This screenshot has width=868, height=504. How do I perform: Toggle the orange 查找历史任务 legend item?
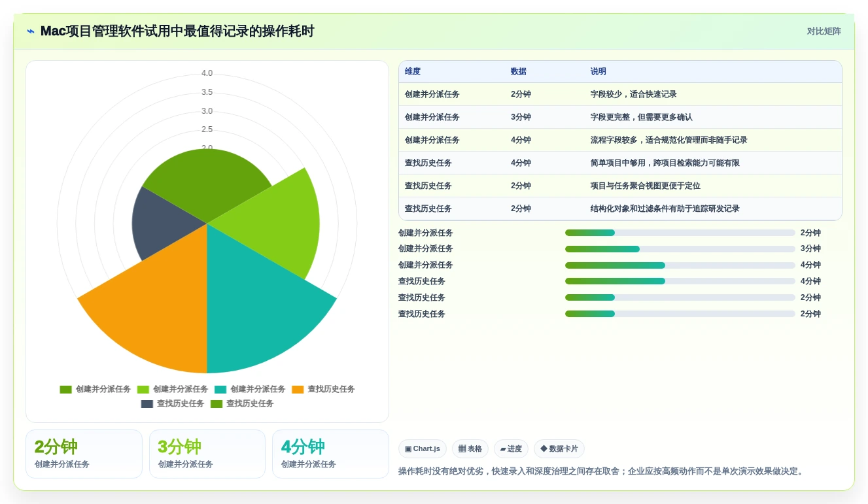[323, 390]
